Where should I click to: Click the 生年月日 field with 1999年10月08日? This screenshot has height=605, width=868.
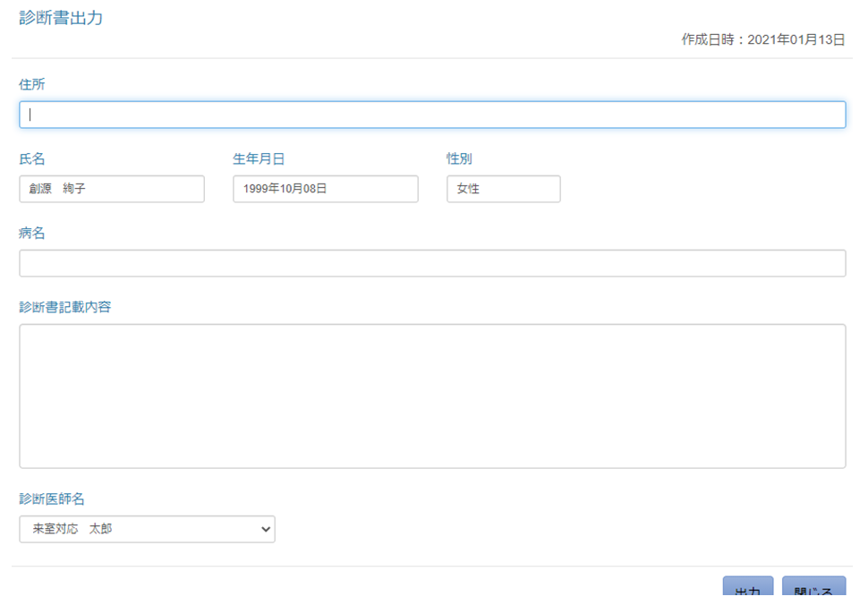click(x=326, y=189)
